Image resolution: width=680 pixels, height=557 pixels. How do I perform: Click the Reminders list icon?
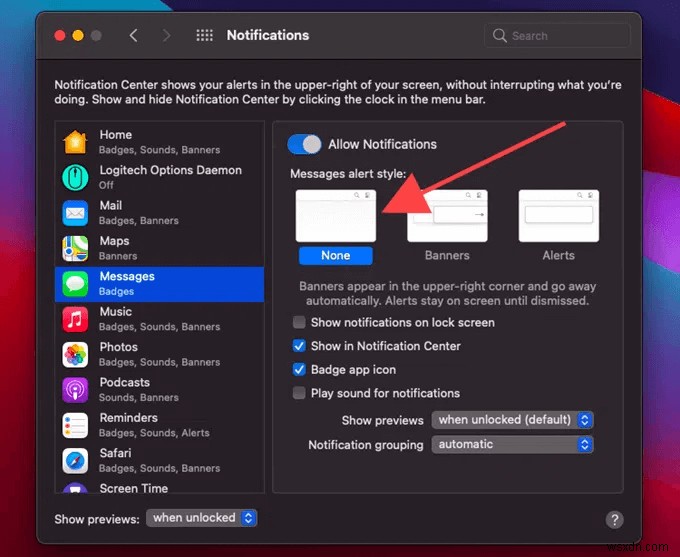[x=75, y=425]
